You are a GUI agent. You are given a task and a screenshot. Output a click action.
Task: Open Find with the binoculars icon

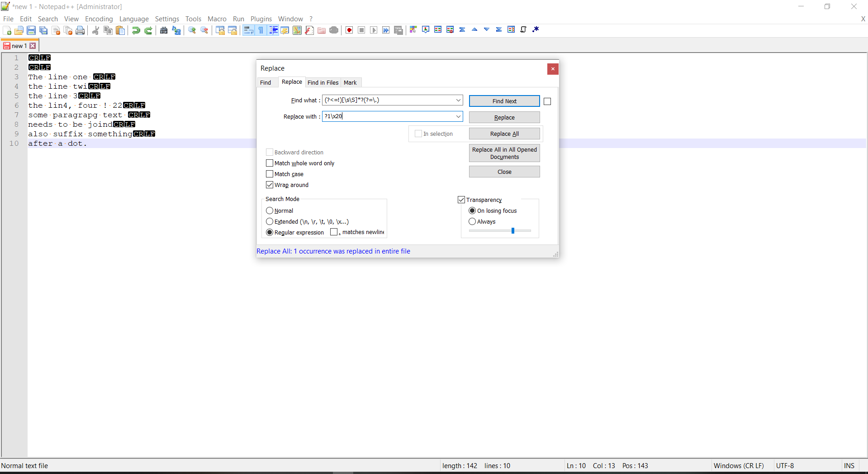164,30
